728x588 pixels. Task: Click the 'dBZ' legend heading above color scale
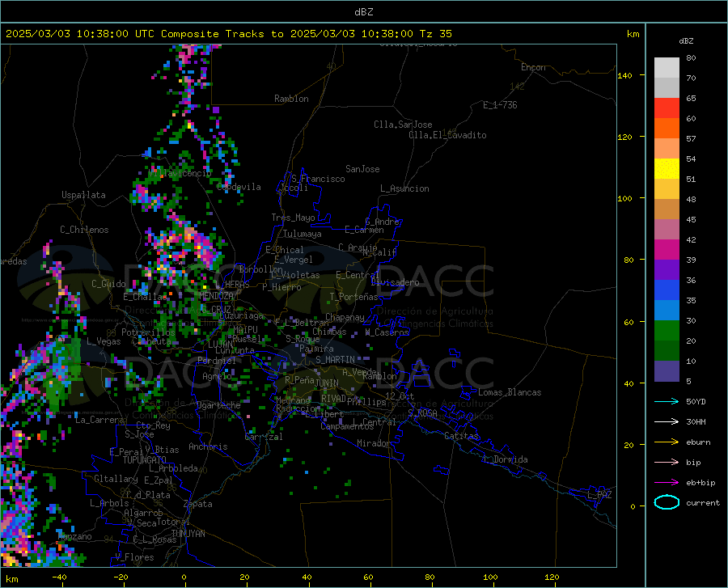pyautogui.click(x=686, y=40)
